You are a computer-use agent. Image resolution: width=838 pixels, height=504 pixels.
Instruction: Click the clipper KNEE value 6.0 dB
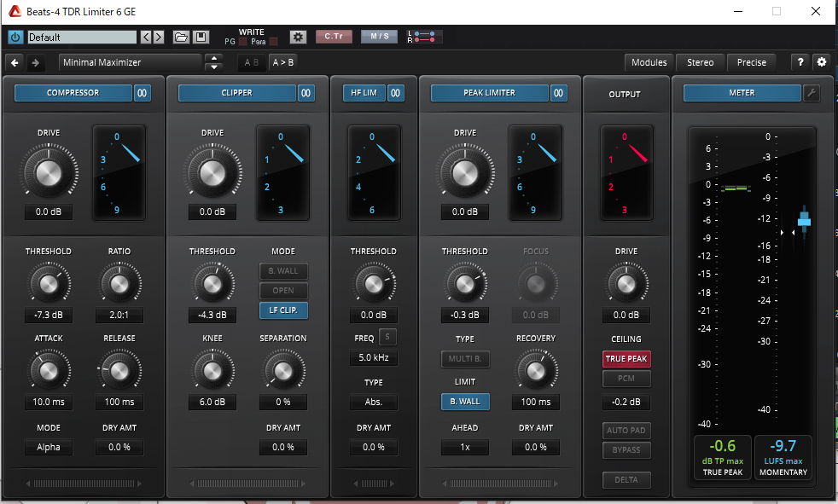tap(212, 402)
